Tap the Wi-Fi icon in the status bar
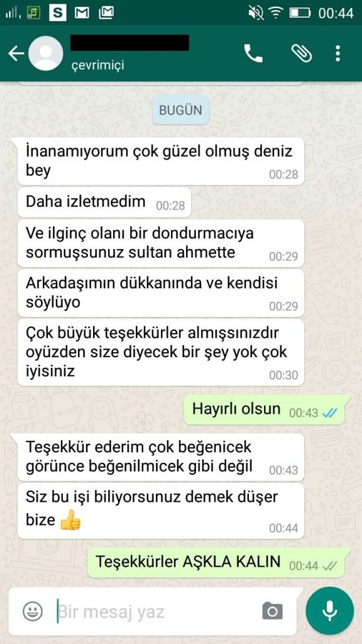This screenshot has height=644, width=362. click(277, 13)
